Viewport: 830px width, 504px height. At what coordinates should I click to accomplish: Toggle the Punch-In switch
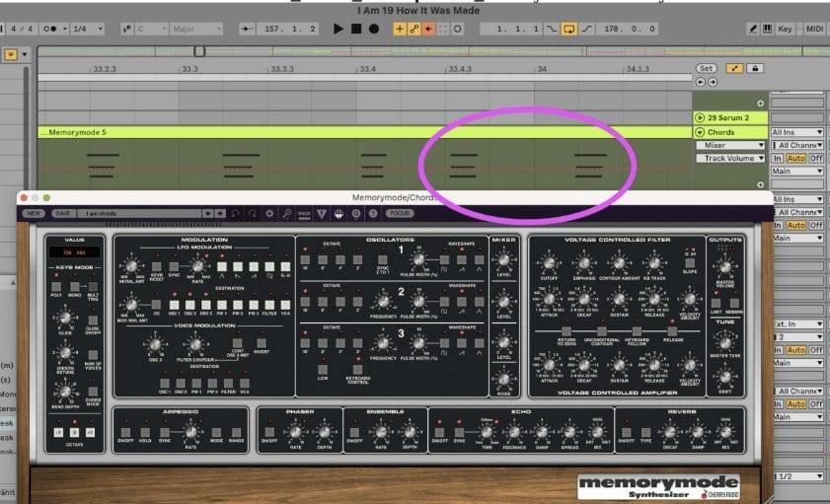point(552,29)
